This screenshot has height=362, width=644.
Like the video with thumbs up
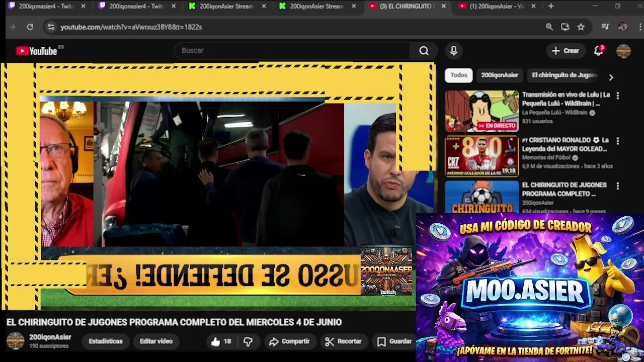click(x=221, y=341)
